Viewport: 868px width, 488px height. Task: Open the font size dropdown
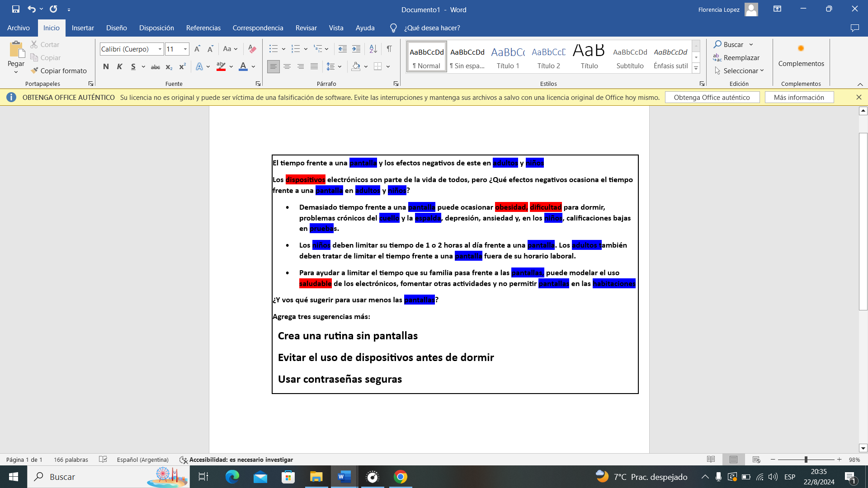(x=185, y=49)
